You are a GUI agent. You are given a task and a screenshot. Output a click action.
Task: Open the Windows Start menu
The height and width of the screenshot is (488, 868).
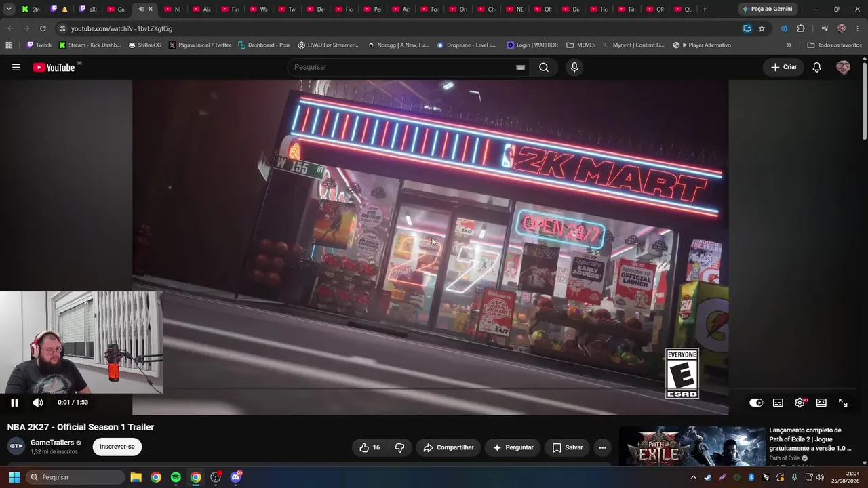click(14, 477)
